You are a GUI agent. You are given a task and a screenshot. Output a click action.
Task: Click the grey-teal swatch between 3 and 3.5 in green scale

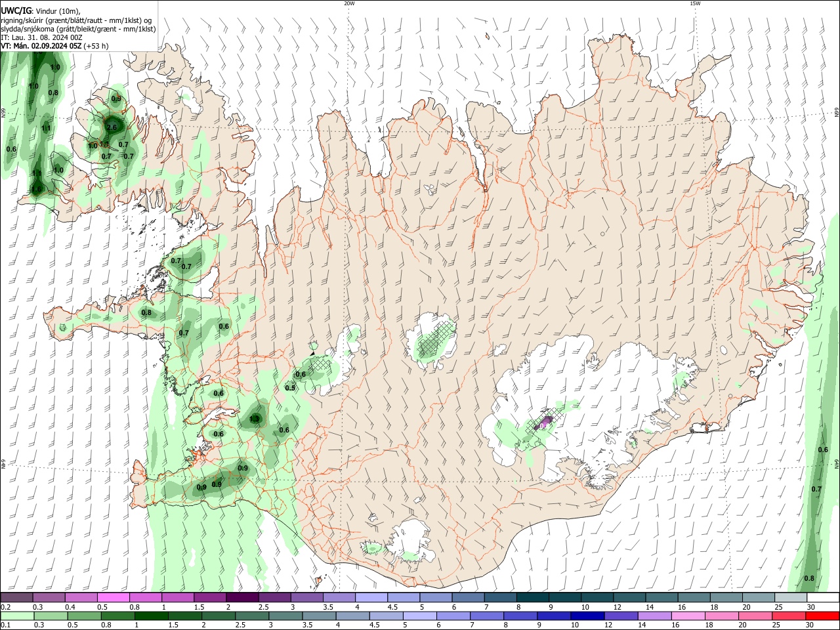coord(285,616)
